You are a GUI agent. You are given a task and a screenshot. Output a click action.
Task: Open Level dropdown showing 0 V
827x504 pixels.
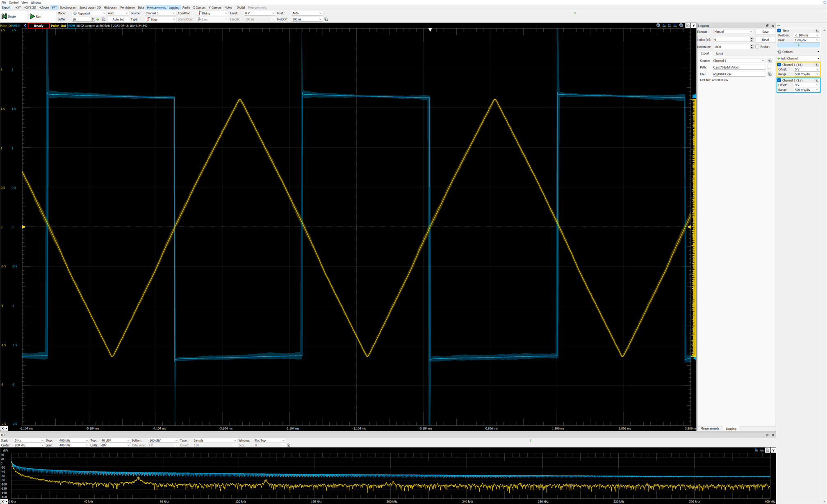pos(260,13)
